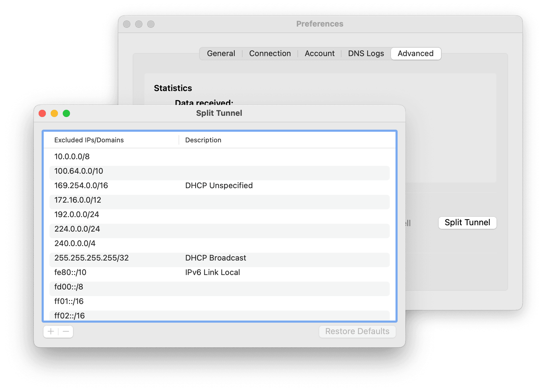The height and width of the screenshot is (392, 543).
Task: Click the Restore Defaults button
Action: [x=357, y=332]
